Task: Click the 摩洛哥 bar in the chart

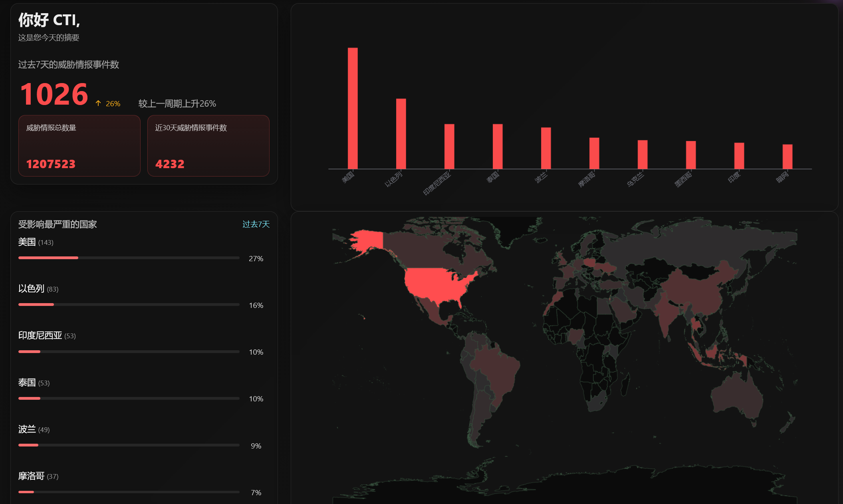Action: (594, 153)
